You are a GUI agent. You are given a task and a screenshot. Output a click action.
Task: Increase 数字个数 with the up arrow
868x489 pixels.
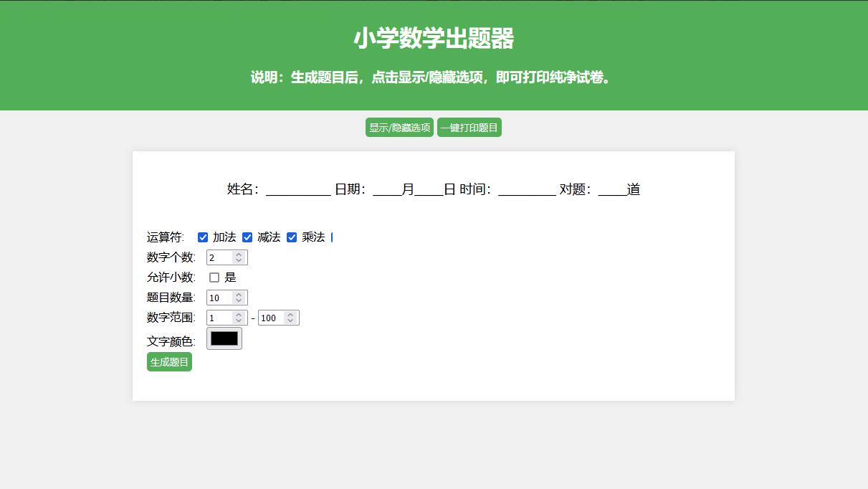coord(239,254)
